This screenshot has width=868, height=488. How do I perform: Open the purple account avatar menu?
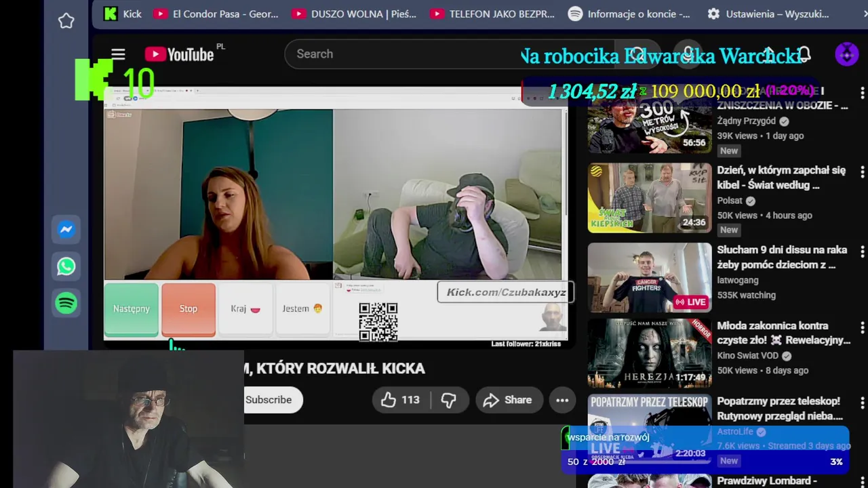click(846, 54)
